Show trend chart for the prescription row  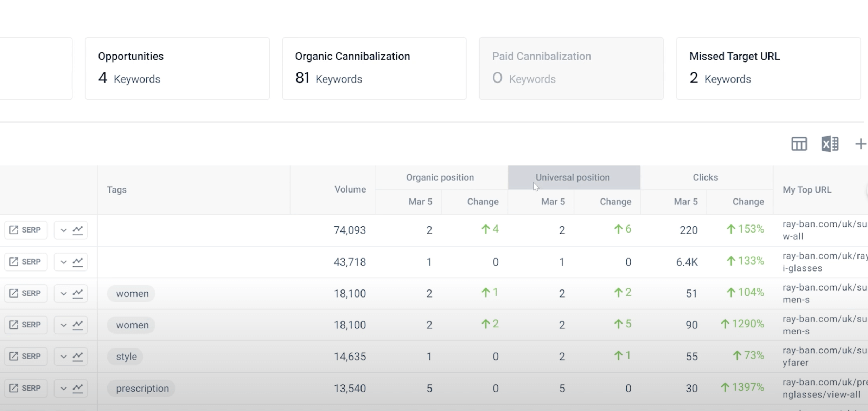tap(78, 388)
